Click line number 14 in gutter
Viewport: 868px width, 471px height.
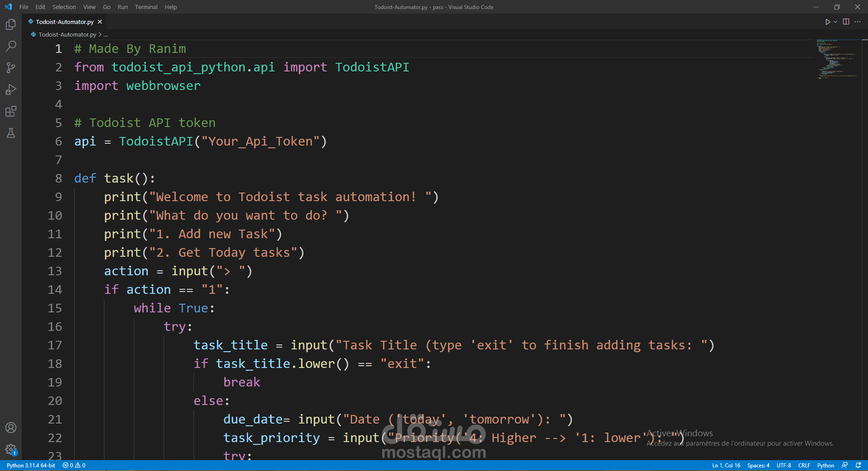click(x=55, y=290)
